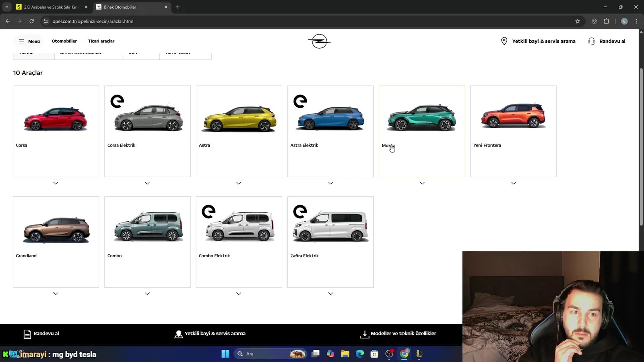644x362 pixels.
Task: Click the electric 'e' badge on Zafira Elektrik
Action: [300, 212]
